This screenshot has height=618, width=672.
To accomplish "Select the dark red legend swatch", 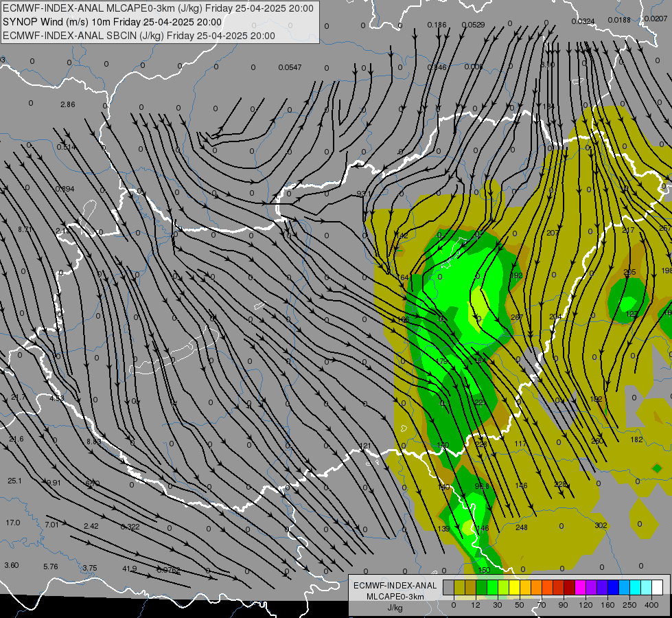I will 569,588.
